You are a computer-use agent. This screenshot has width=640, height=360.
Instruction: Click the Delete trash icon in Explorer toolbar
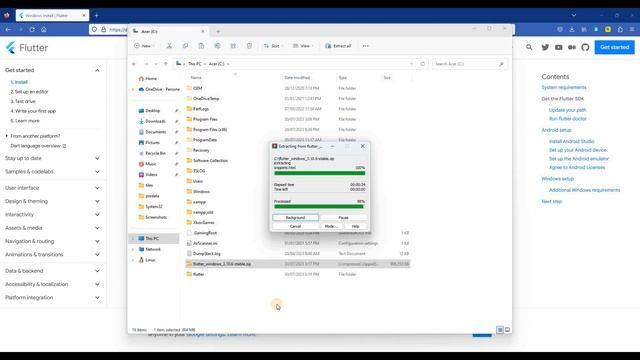click(249, 46)
